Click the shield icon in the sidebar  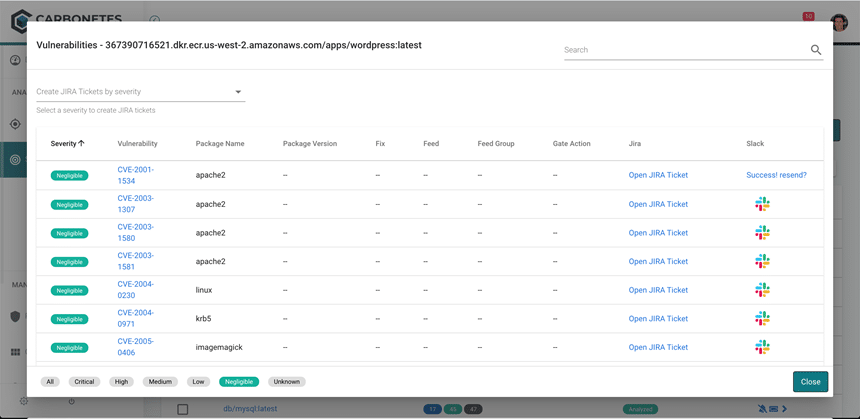click(x=16, y=316)
